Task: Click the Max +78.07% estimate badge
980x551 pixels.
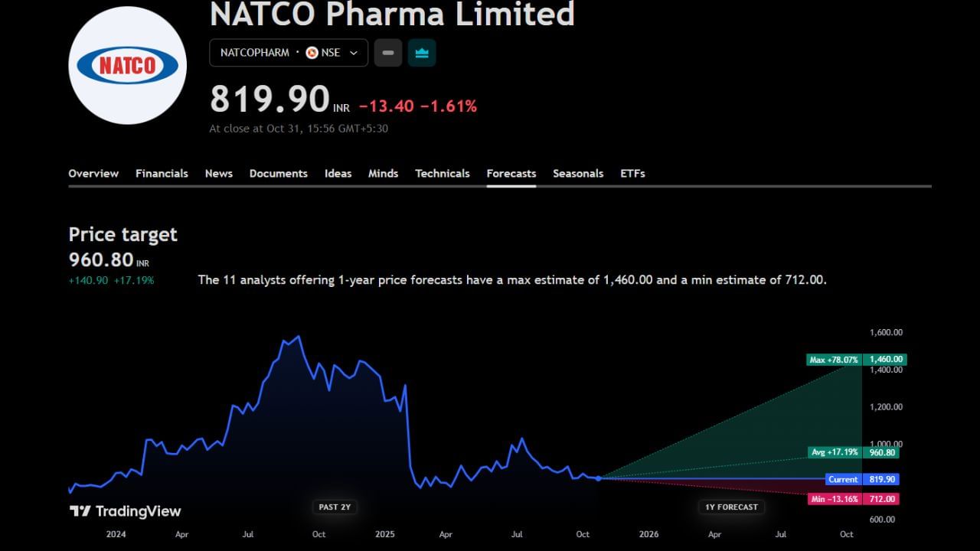Action: 835,359
